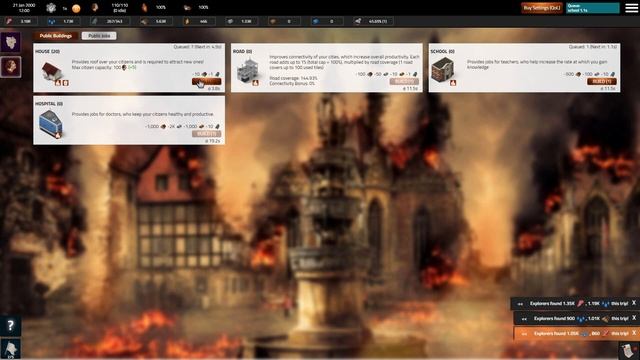Click the Road coverage text line
Viewport: 640px width, 360px height.
[x=293, y=78]
